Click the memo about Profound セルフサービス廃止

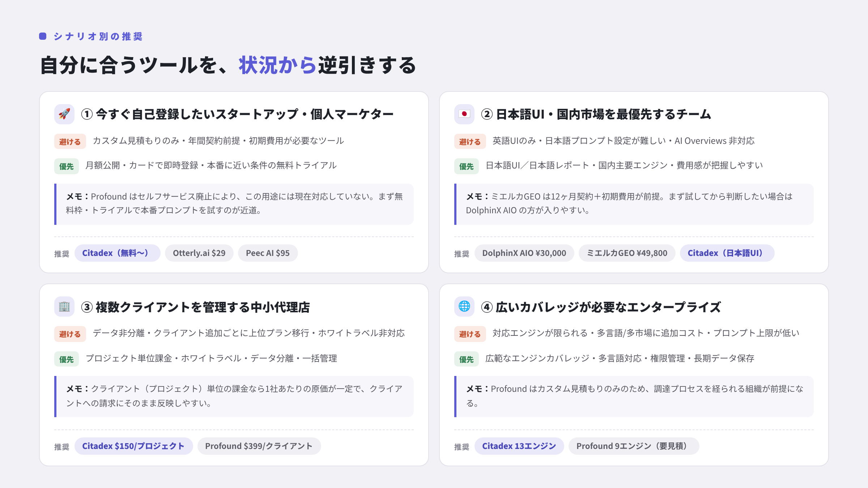tap(234, 204)
